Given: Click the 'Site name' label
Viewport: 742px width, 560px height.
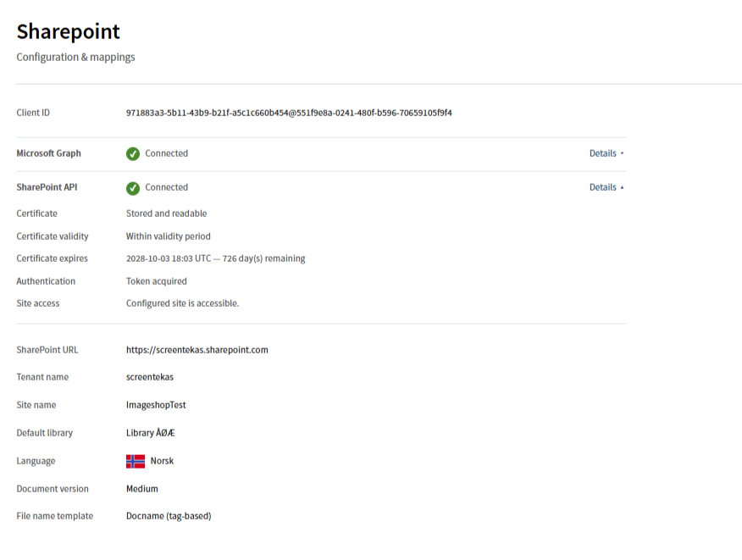Looking at the screenshot, I should point(36,405).
